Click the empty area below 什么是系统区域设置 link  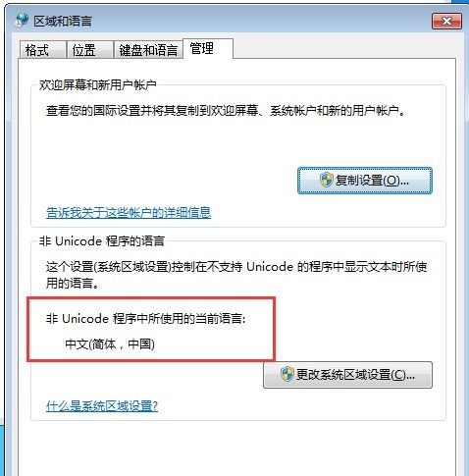(237, 449)
